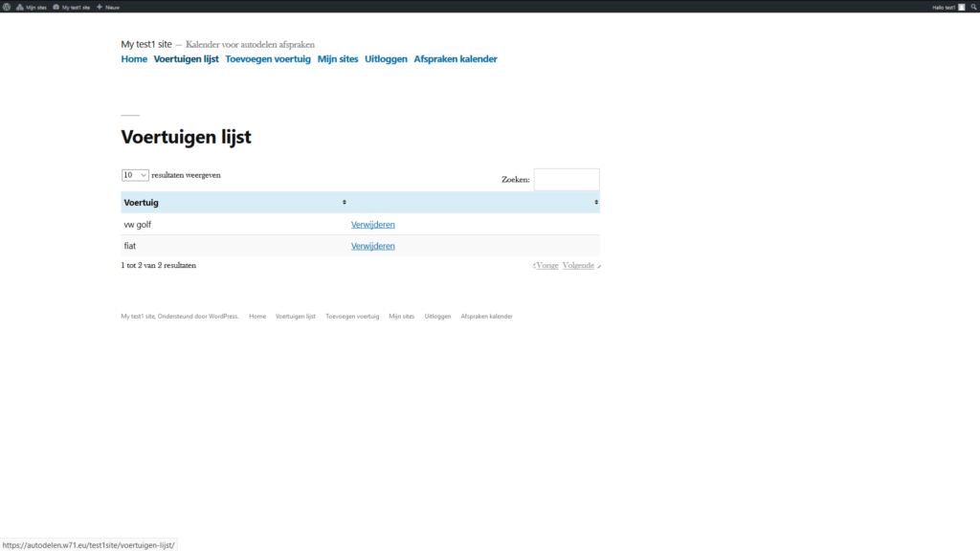Image resolution: width=980 pixels, height=551 pixels.
Task: Click the search magnifier in admin bar
Action: tap(973, 7)
